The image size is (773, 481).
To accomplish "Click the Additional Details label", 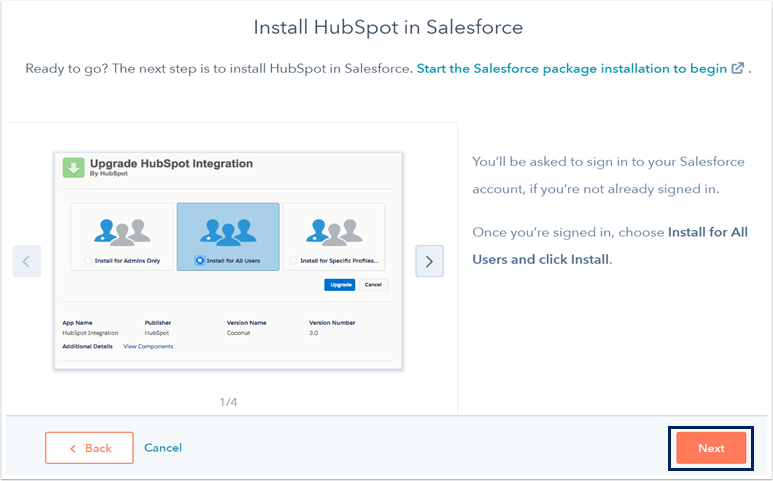I will coord(87,346).
